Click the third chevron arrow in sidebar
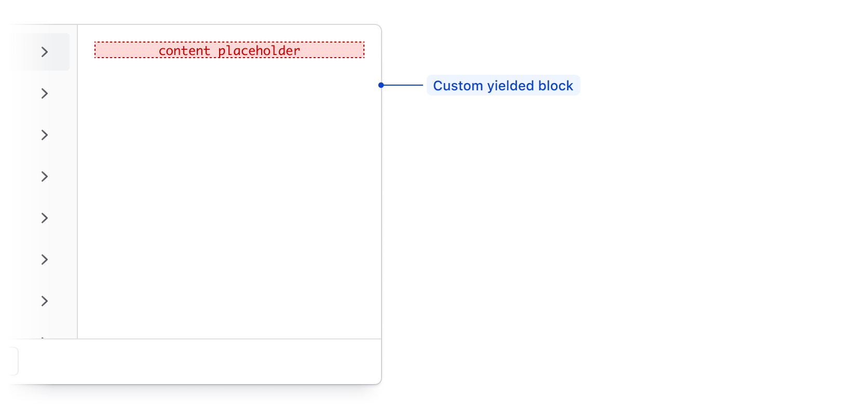The height and width of the screenshot is (409, 868). (x=45, y=135)
